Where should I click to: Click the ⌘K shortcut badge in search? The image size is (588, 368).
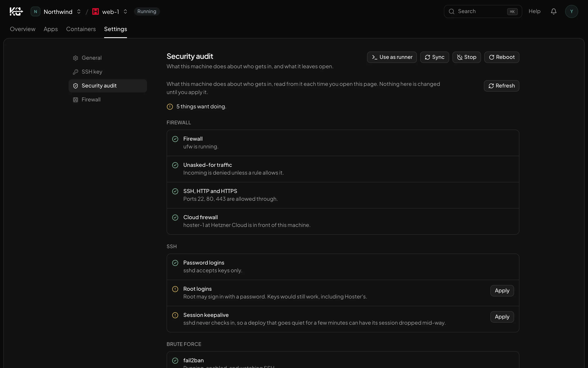tap(512, 11)
